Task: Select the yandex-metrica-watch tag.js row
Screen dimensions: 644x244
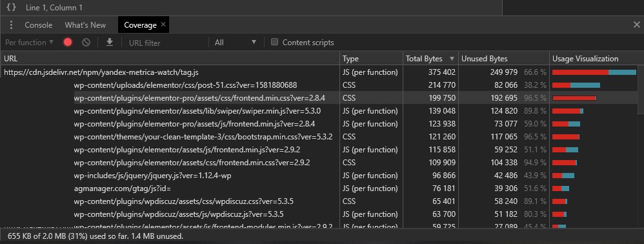Action: [x=319, y=72]
